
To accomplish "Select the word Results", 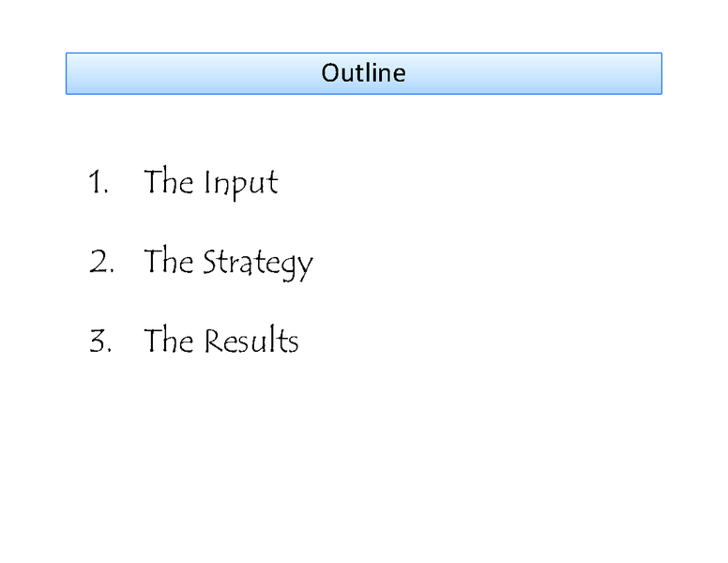I will pos(250,341).
